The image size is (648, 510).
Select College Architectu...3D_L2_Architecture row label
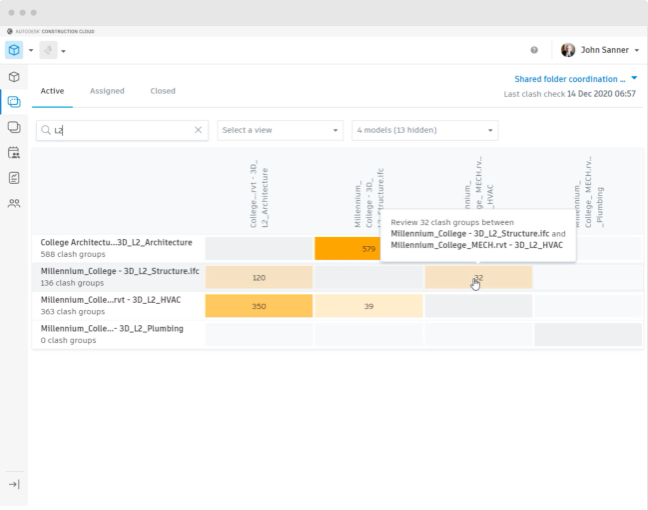(x=116, y=243)
